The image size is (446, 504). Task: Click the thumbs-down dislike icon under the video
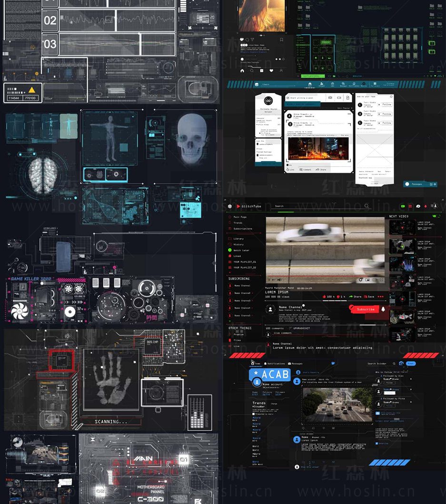tap(338, 296)
